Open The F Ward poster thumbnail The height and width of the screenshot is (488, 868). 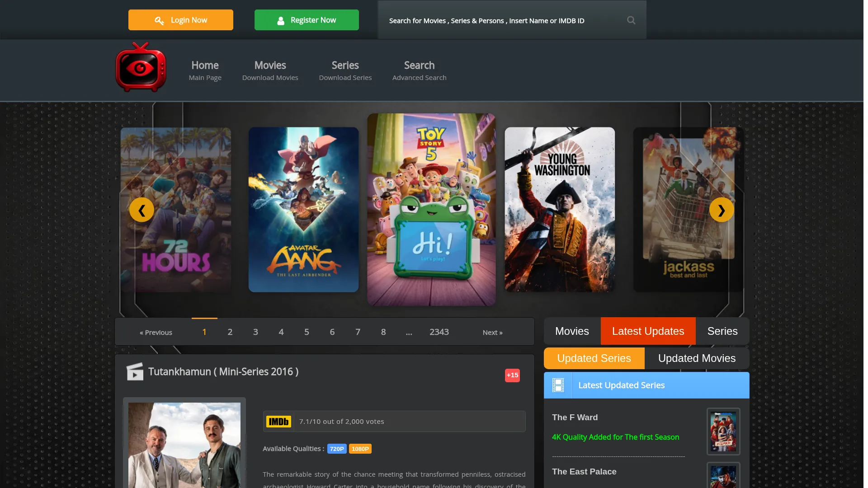click(723, 432)
